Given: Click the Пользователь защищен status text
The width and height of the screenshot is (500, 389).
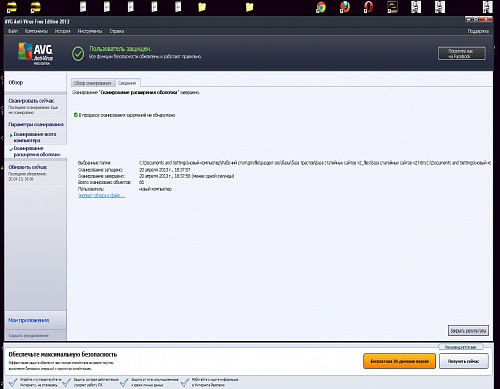Looking at the screenshot, I should tap(120, 49).
